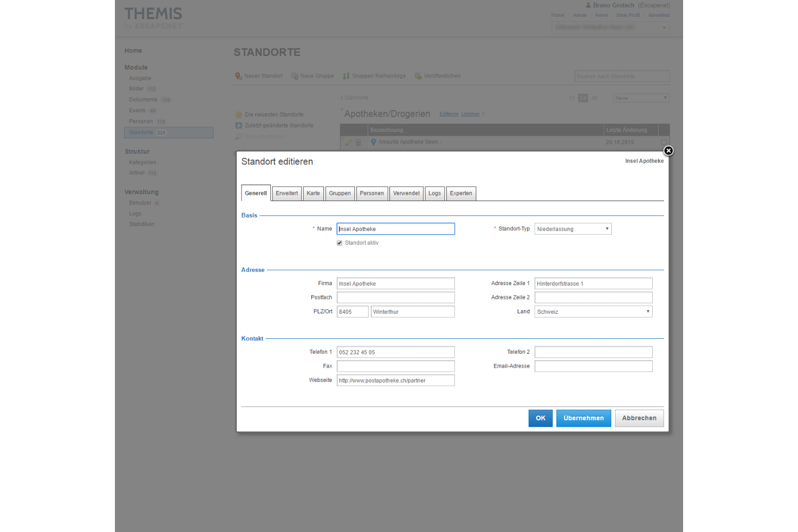Click the star icon for Die neuesten Standorte
This screenshot has width=798, height=532.
(239, 115)
